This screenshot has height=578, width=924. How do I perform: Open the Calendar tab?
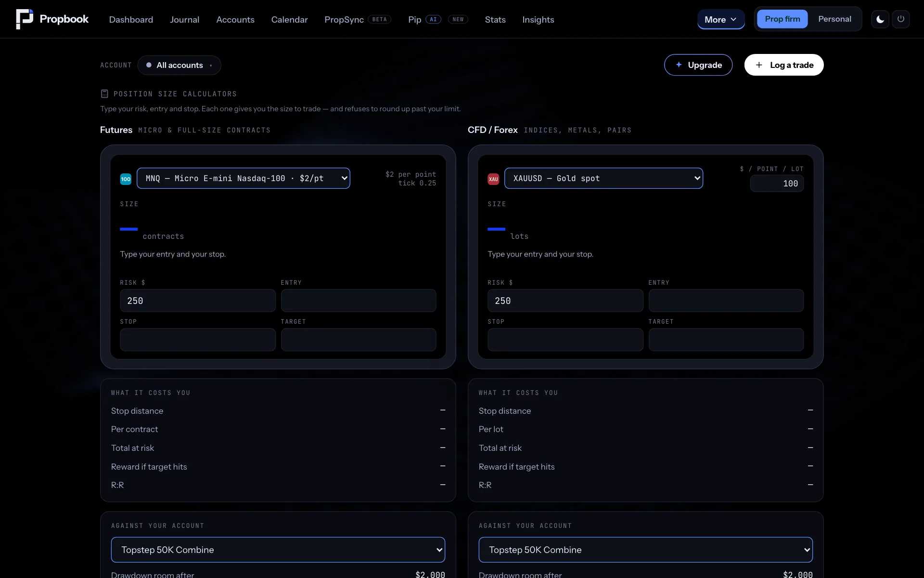[x=289, y=20]
